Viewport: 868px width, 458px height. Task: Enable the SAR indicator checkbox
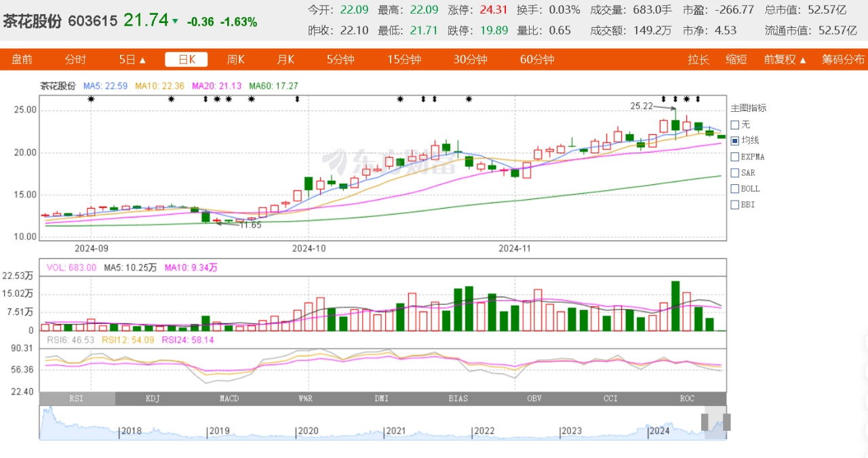coord(735,173)
